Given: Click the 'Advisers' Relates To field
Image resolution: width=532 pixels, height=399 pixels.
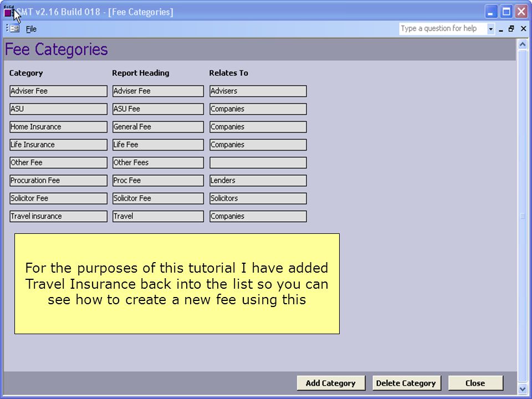Looking at the screenshot, I should [258, 91].
